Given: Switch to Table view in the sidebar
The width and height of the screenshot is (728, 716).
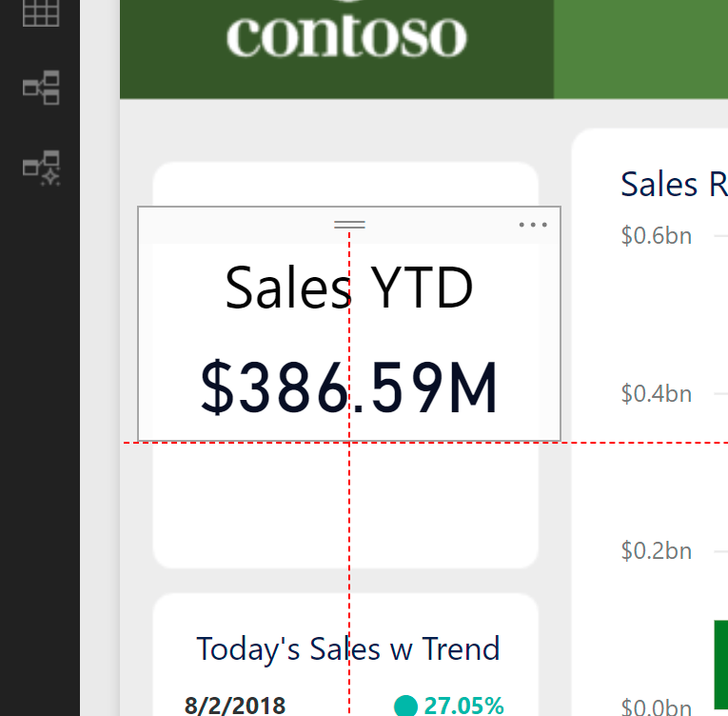Looking at the screenshot, I should (41, 12).
